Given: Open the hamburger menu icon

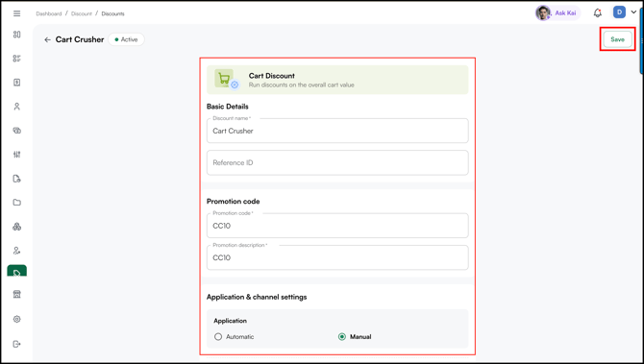Looking at the screenshot, I should (17, 13).
